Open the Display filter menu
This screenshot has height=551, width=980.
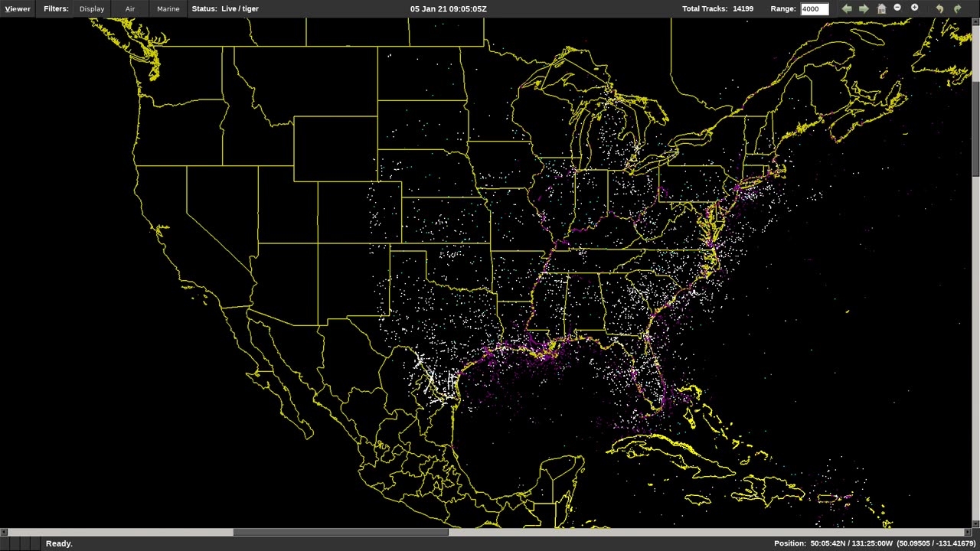pos(92,8)
